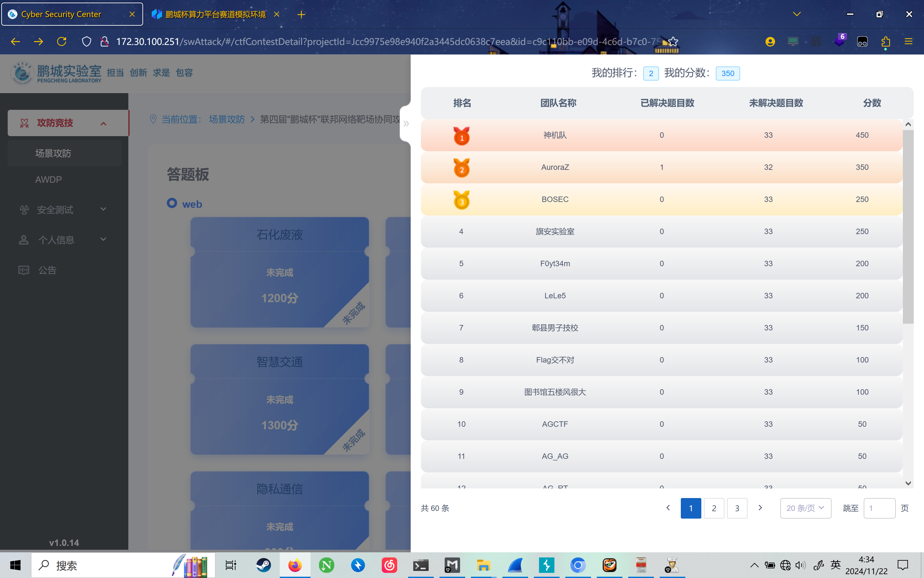924x578 pixels.
Task: Open the terminal taskbar icon
Action: [421, 565]
